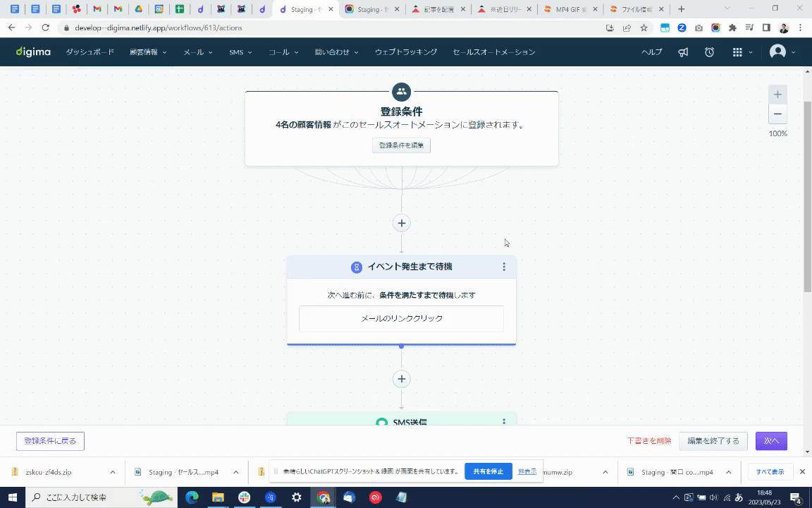The height and width of the screenshot is (508, 812).
Task: Add a step below イベント発生まで待機 card
Action: pos(401,379)
